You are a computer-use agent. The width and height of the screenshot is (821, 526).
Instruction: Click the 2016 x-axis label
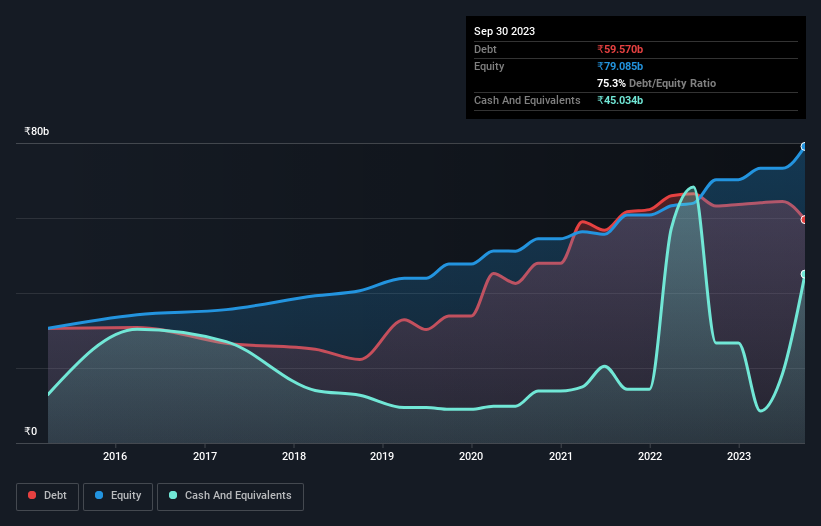pos(115,456)
